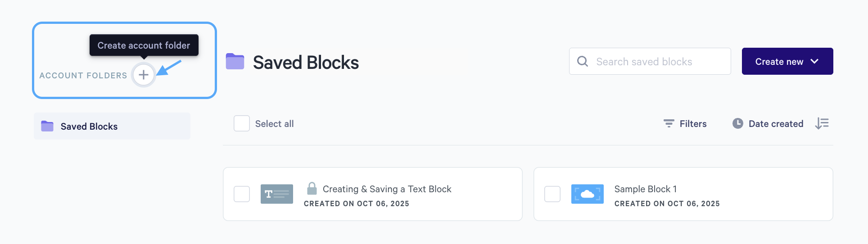This screenshot has height=244, width=868.
Task: Open the Date created sort dropdown
Action: [x=776, y=124]
